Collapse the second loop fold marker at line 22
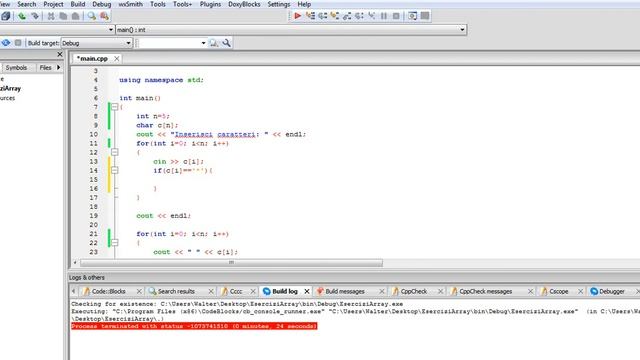The height and width of the screenshot is (360, 640). coord(115,243)
